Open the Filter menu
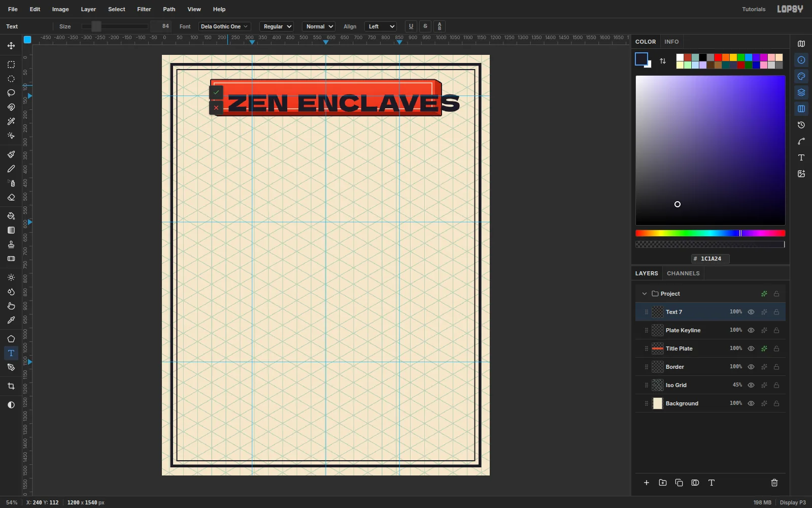This screenshot has height=508, width=812. [x=144, y=9]
